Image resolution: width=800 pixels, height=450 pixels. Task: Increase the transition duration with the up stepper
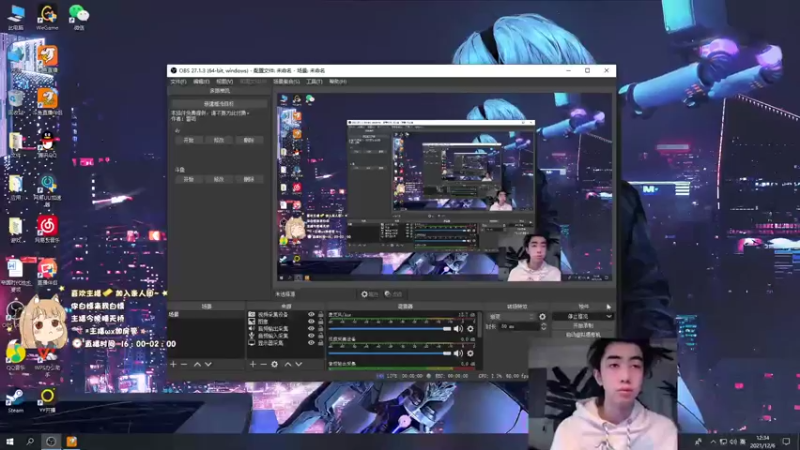pyautogui.click(x=543, y=324)
